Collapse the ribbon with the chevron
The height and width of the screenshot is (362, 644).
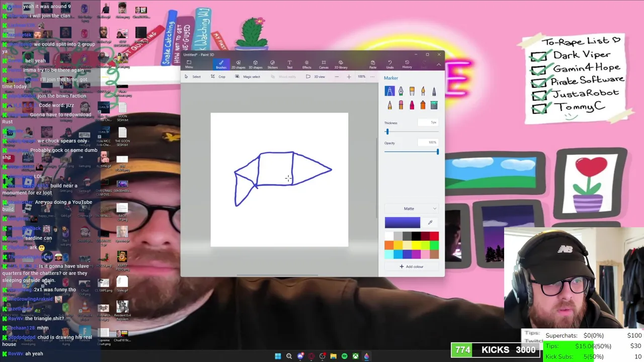(x=438, y=64)
